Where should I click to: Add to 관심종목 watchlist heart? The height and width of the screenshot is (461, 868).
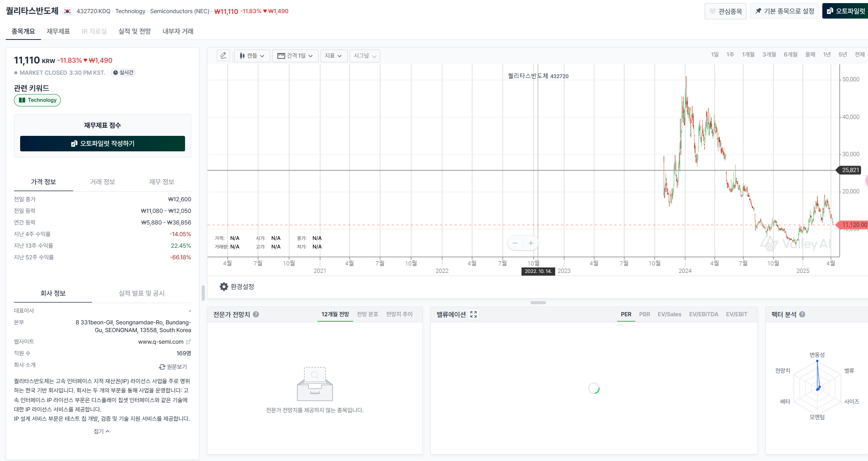725,11
